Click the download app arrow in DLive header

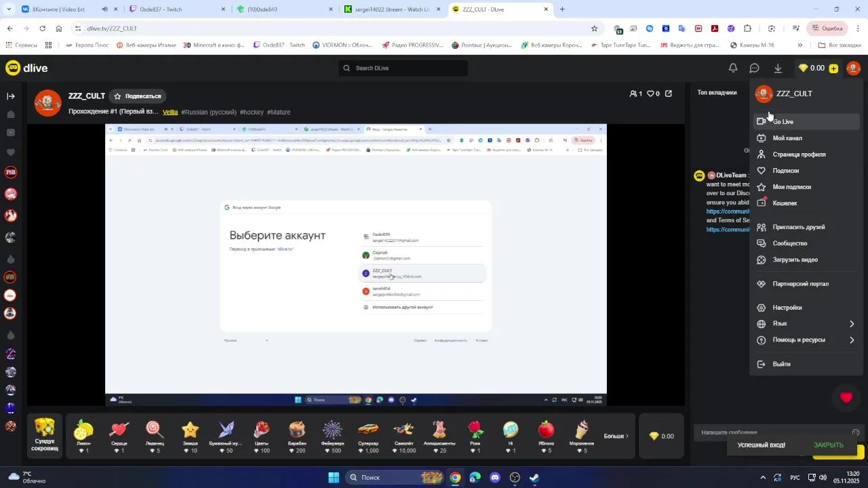click(x=778, y=68)
